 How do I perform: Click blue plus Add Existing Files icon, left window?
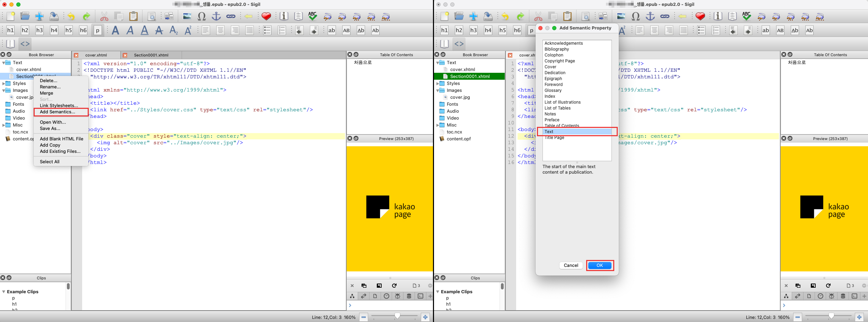click(x=39, y=16)
